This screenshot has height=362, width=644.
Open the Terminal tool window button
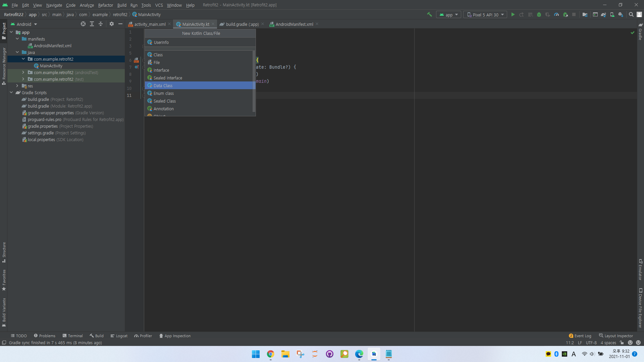[x=72, y=336]
